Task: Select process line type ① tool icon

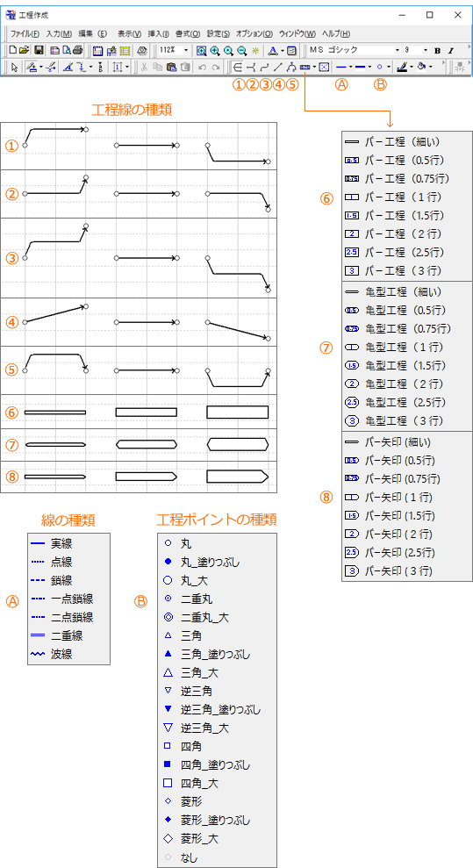Action: pyautogui.click(x=238, y=67)
